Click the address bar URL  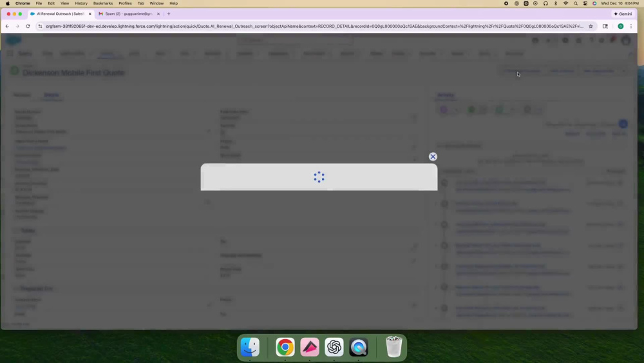pos(314,26)
